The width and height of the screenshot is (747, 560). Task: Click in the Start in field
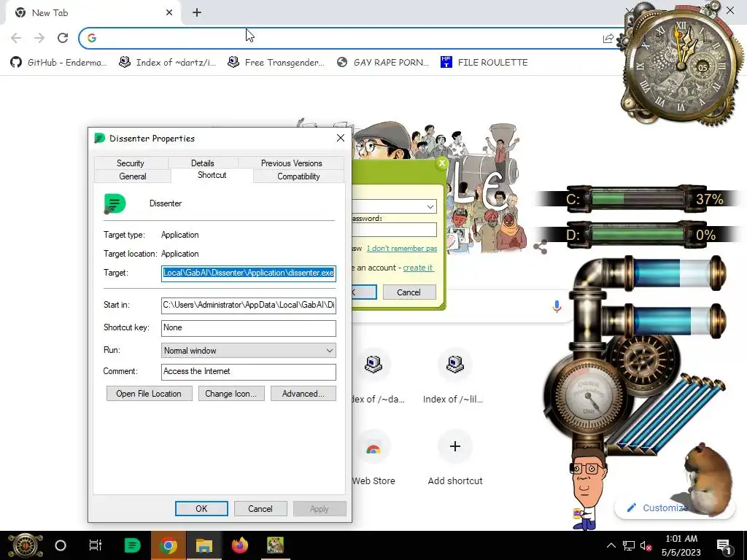248,305
